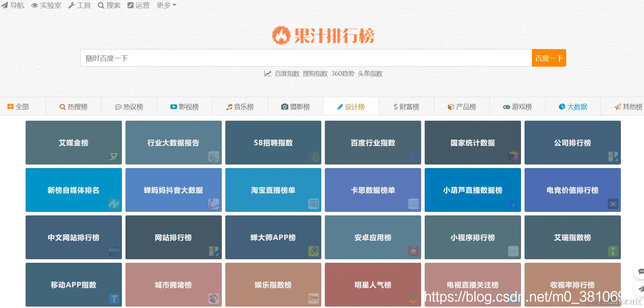The image size is (644, 308).
Task: Open the 360趋势 link
Action: pos(343,74)
